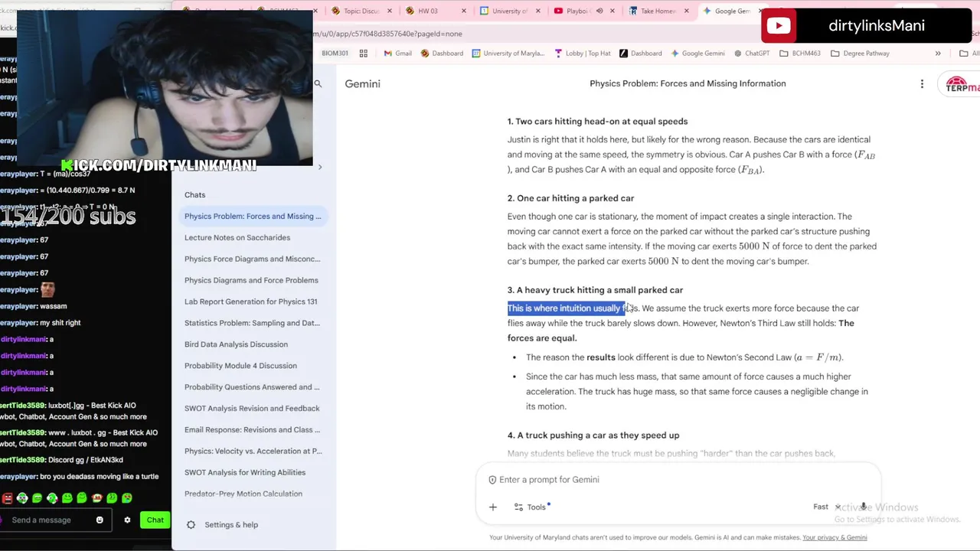
Task: Open SWOT Analysis Revision and Feedback chat
Action: [252, 409]
